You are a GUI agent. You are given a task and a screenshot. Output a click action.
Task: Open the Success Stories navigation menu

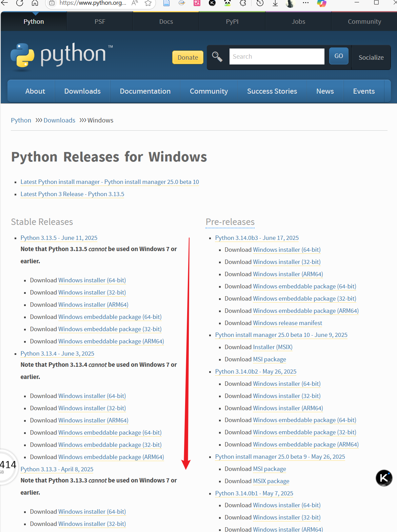coord(272,91)
